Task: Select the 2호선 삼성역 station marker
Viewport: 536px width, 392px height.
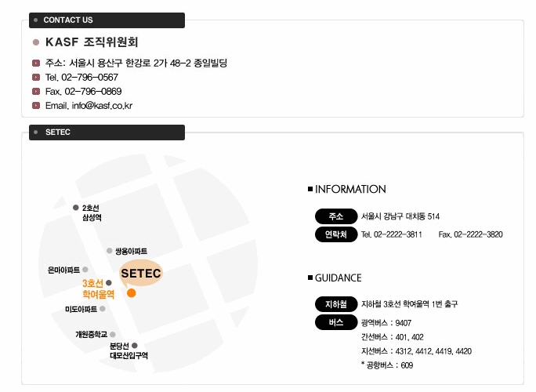Action: point(76,208)
